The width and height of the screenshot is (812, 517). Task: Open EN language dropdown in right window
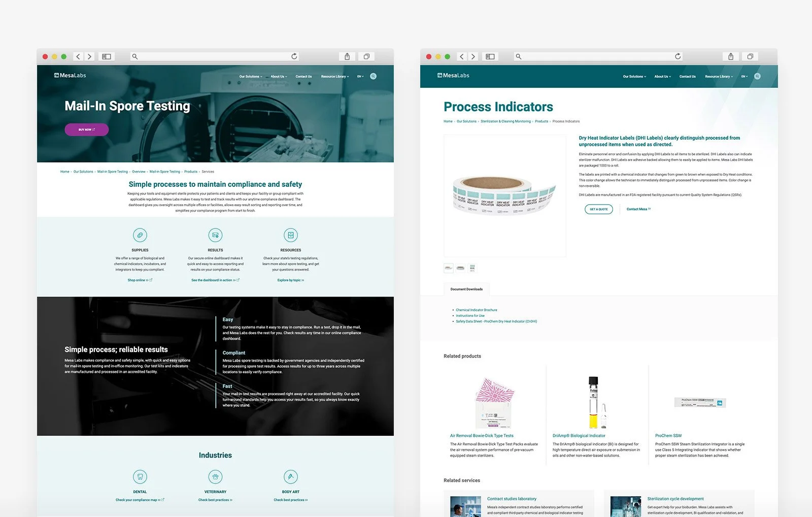(744, 77)
